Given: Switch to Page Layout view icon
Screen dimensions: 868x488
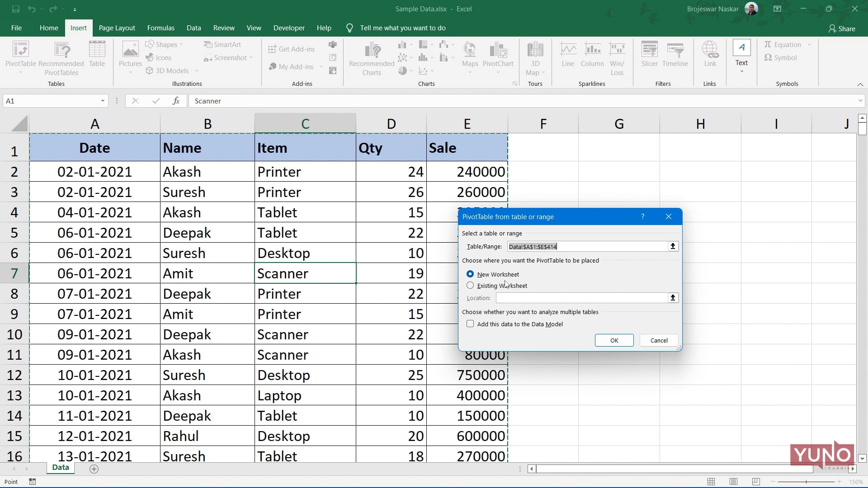Looking at the screenshot, I should click(x=733, y=482).
